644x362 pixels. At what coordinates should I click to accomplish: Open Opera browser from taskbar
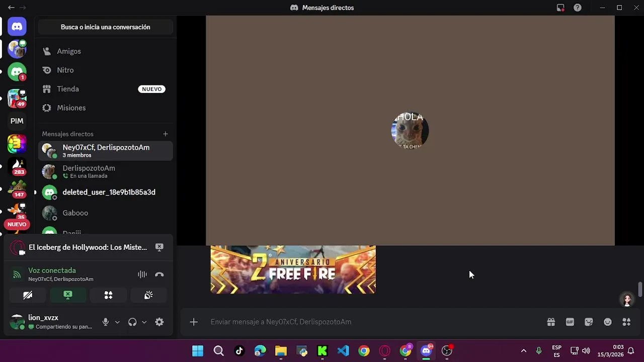[384, 351]
